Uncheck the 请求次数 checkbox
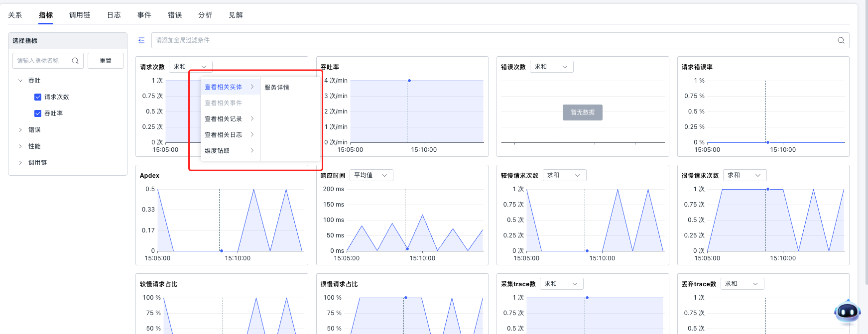The height and width of the screenshot is (334, 868). [38, 97]
